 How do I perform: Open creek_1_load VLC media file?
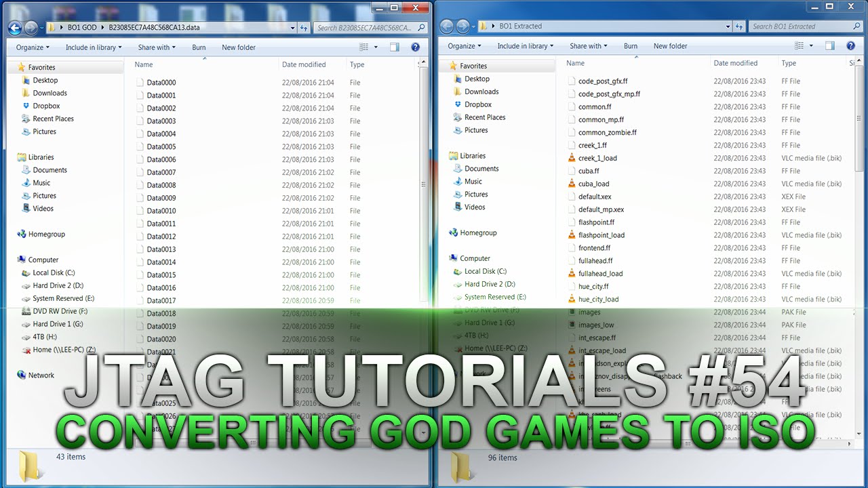(x=597, y=158)
